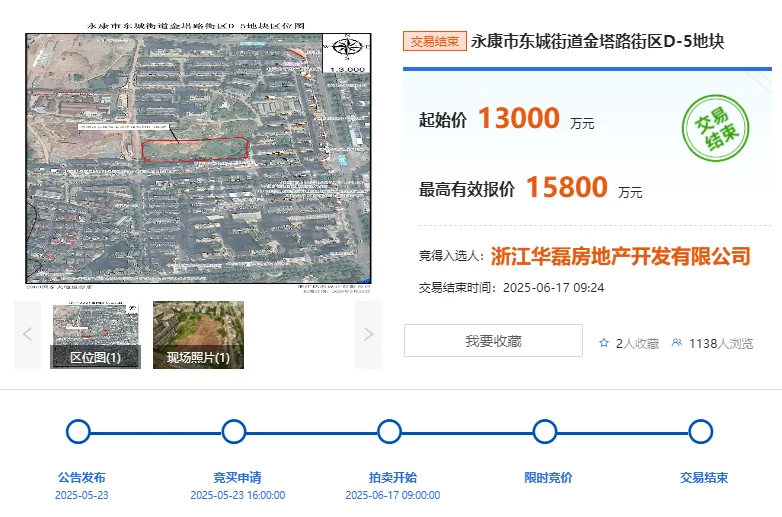The height and width of the screenshot is (517, 782).
Task: Show previous thumbnail with left arrow
Action: pos(27,335)
